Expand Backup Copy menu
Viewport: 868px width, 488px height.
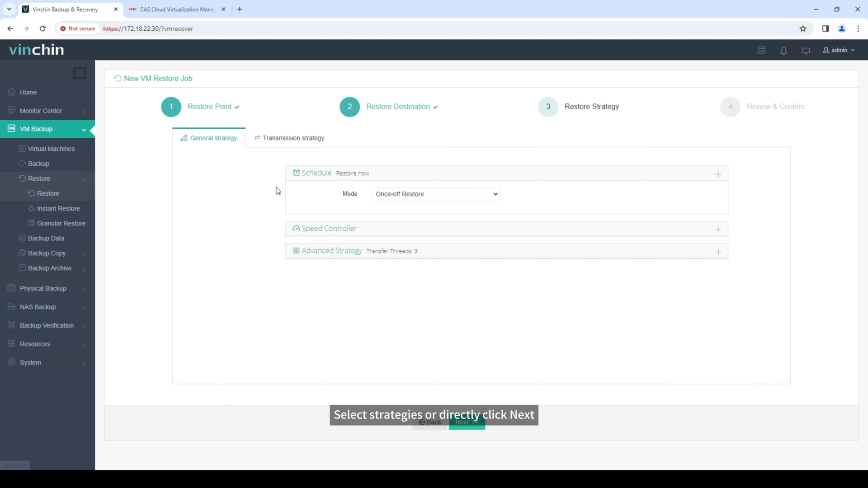(x=47, y=253)
